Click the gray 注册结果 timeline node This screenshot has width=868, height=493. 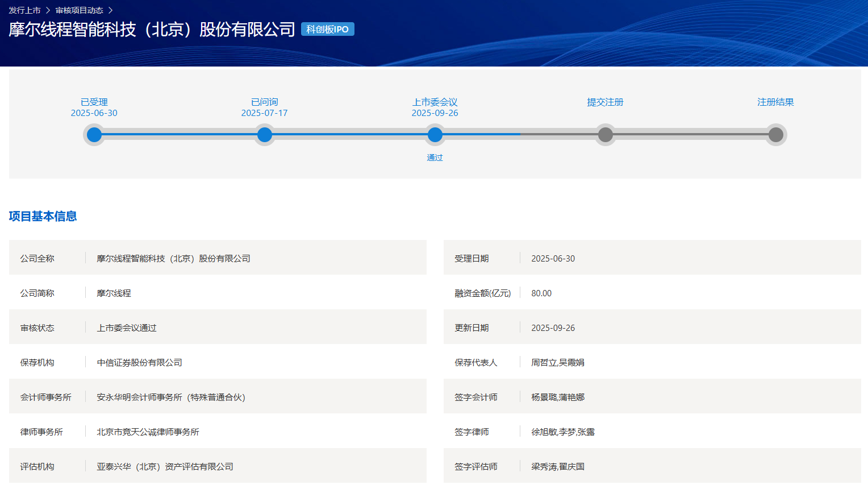coord(776,135)
